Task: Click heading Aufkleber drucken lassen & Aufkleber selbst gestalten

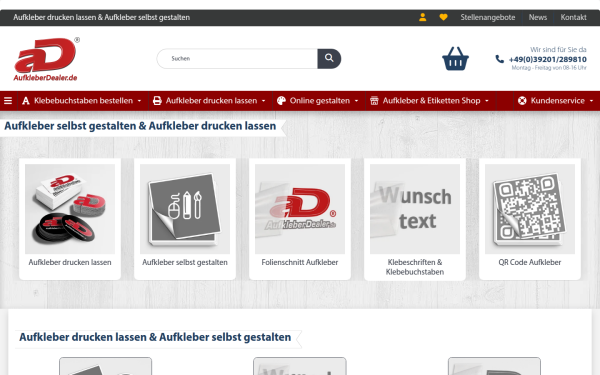Action: (x=155, y=337)
